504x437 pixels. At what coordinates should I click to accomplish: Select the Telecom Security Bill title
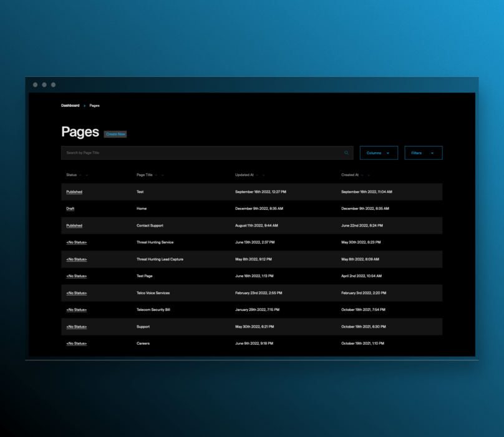(153, 310)
